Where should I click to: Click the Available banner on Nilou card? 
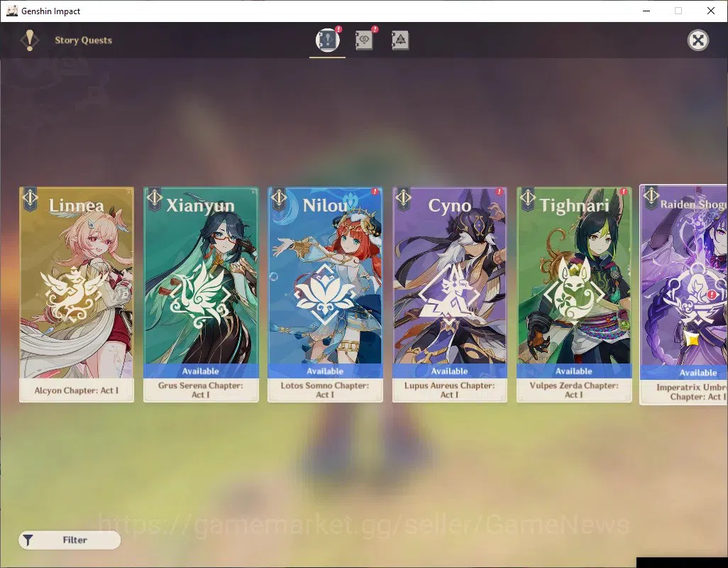325,371
